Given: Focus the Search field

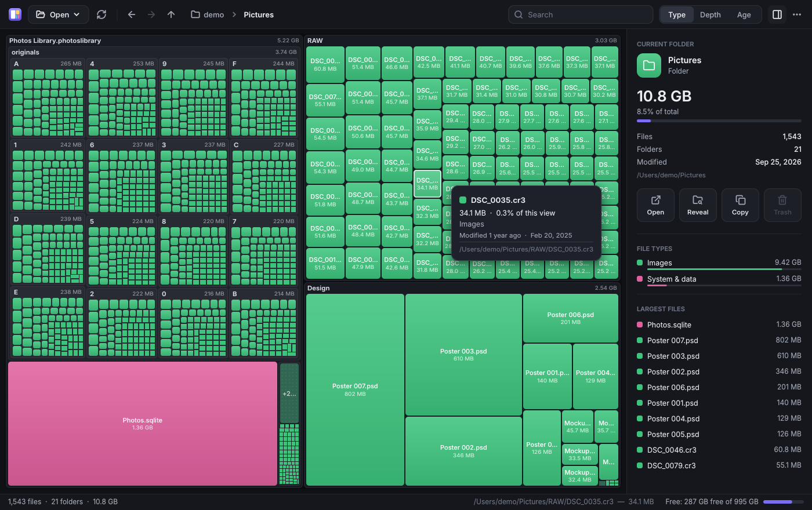Looking at the screenshot, I should coord(581,14).
